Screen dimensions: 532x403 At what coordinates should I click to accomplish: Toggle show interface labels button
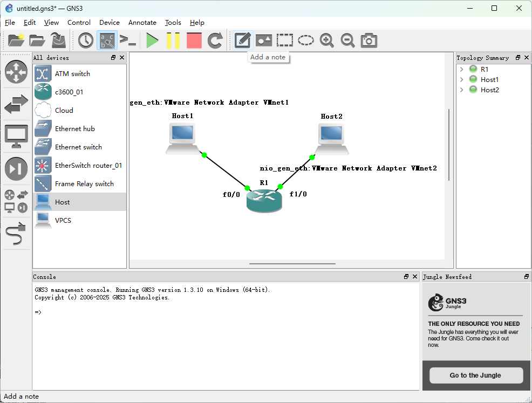point(107,40)
